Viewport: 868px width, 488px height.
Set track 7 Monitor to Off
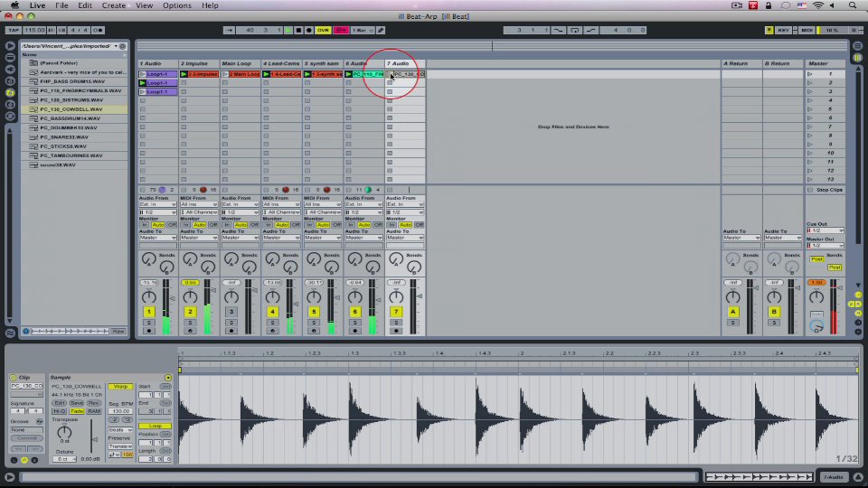[x=419, y=225]
